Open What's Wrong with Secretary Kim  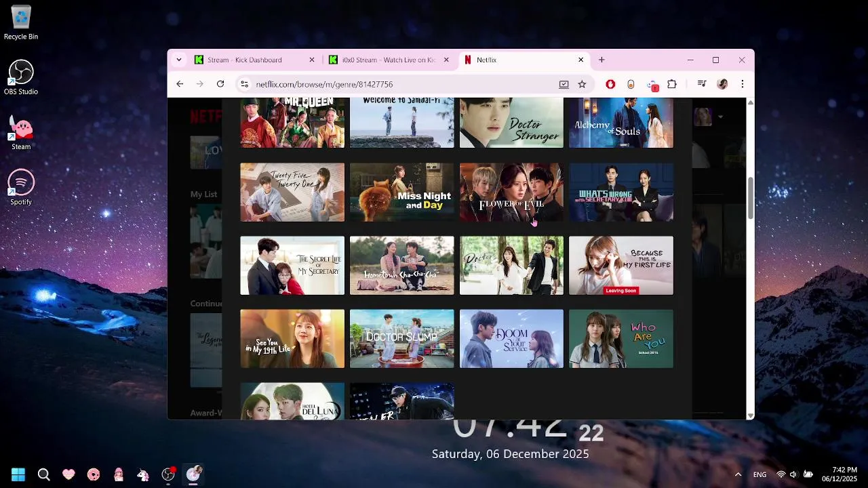(x=621, y=192)
